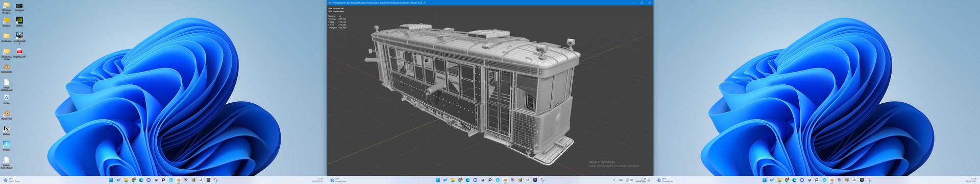Select the NVIDIA desktop shortcut
The image size is (980, 184).
19,22
